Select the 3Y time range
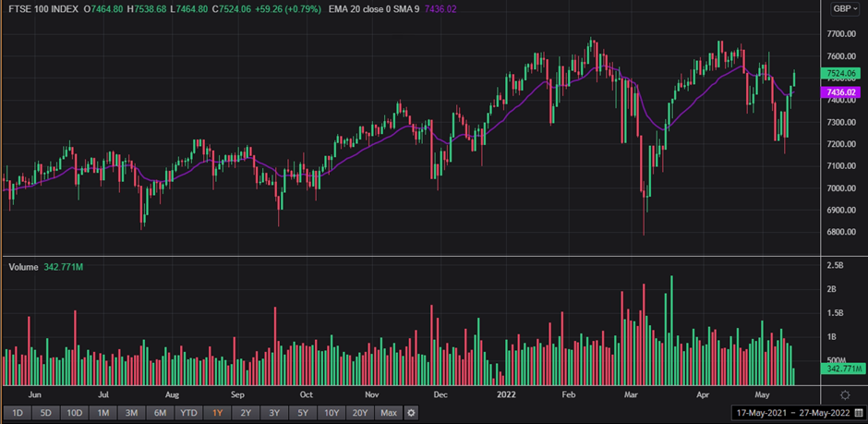 point(274,413)
